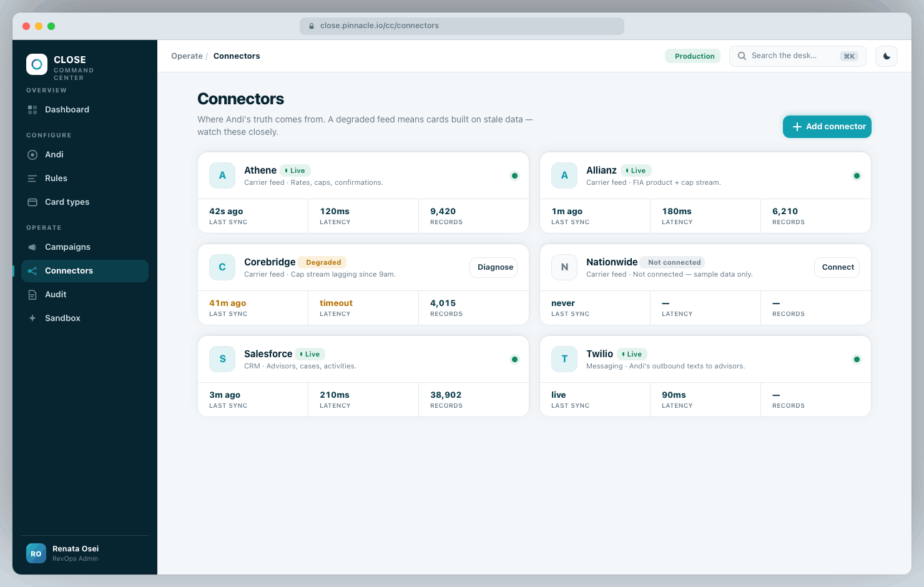
Task: Click the Salesforce S avatar
Action: [222, 359]
